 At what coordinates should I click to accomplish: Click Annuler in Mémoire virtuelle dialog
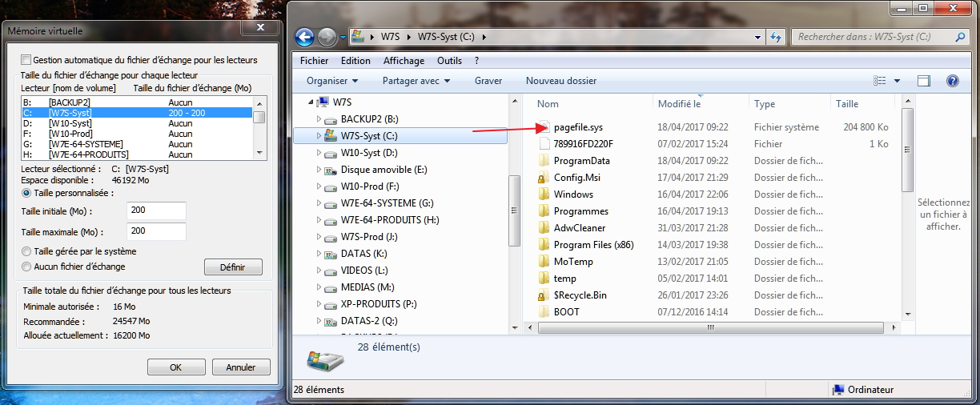(241, 367)
